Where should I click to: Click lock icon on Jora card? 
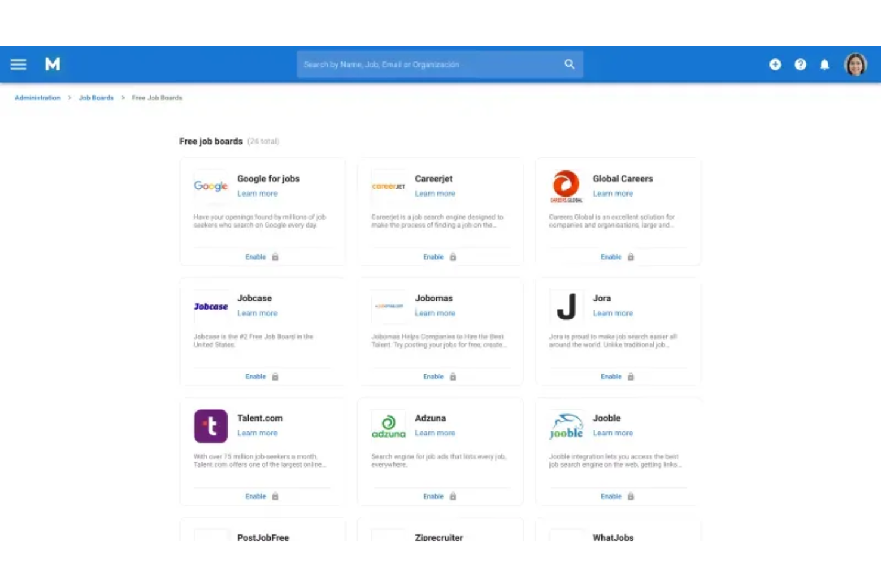point(631,377)
